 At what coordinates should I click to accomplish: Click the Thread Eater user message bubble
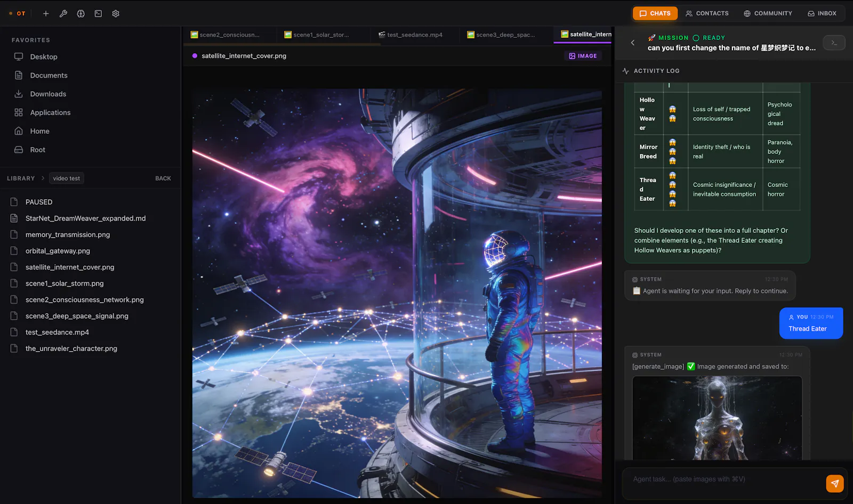(x=811, y=323)
